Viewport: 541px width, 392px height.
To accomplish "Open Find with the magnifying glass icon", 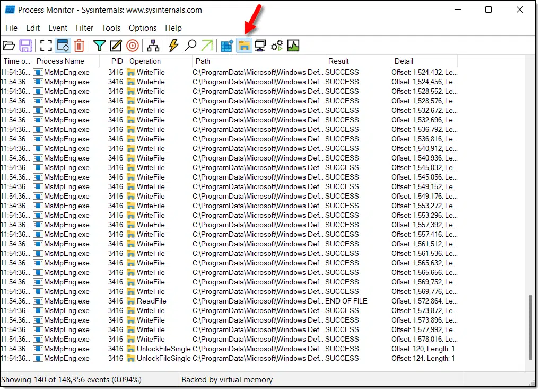I will pos(190,46).
